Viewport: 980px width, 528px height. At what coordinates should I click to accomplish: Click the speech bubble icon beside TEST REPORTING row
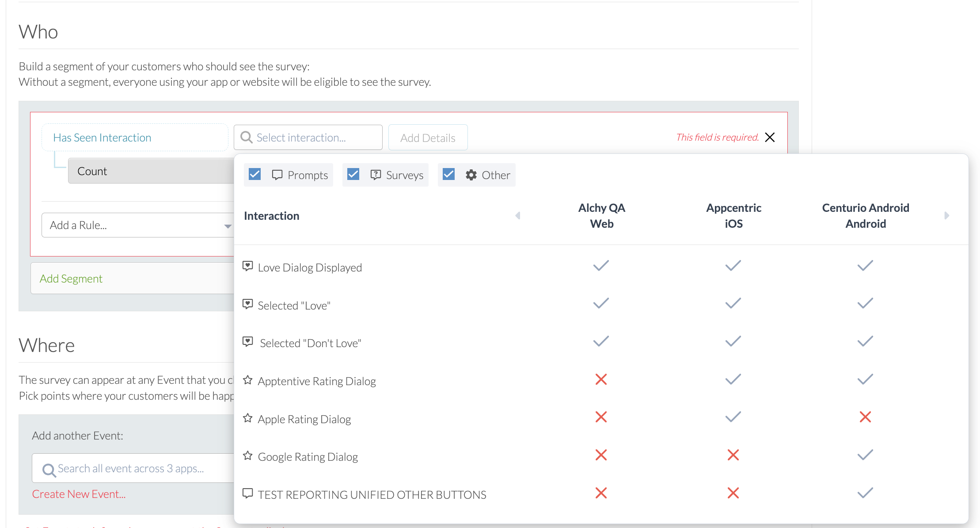(x=248, y=494)
